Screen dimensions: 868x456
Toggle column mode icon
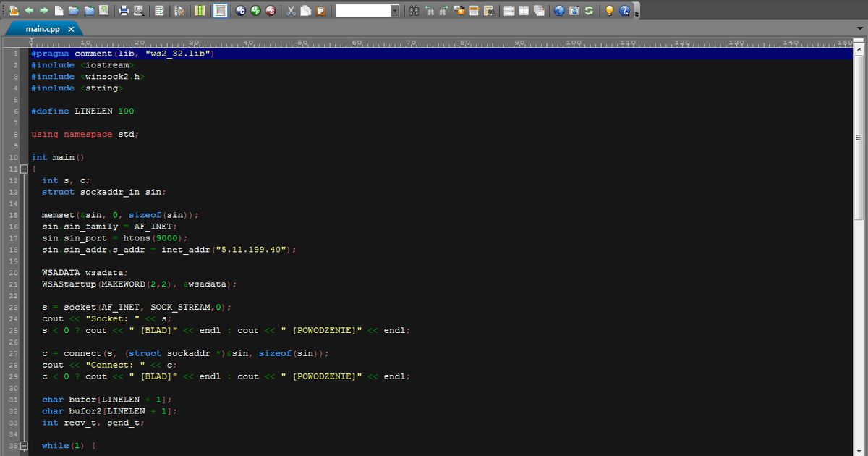pos(200,11)
